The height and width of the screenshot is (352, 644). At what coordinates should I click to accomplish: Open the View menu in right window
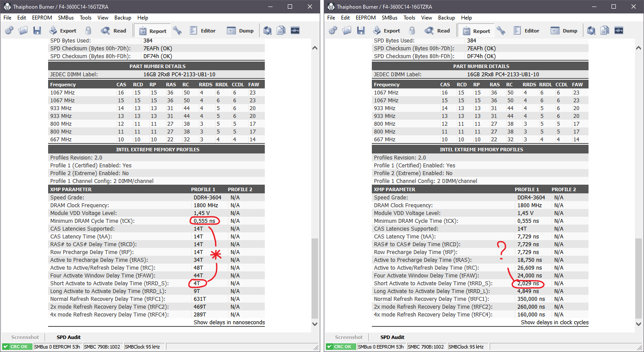[427, 18]
